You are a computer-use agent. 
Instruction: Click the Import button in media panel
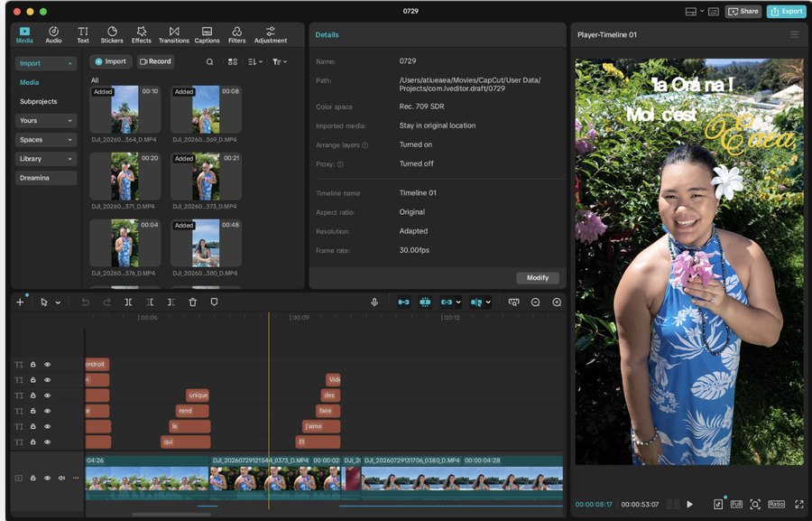pyautogui.click(x=111, y=61)
